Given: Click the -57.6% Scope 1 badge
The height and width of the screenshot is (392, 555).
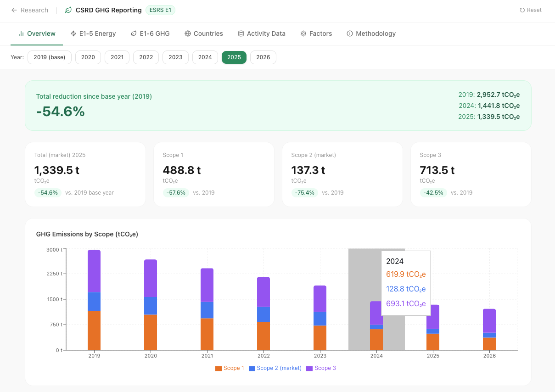Looking at the screenshot, I should (176, 193).
